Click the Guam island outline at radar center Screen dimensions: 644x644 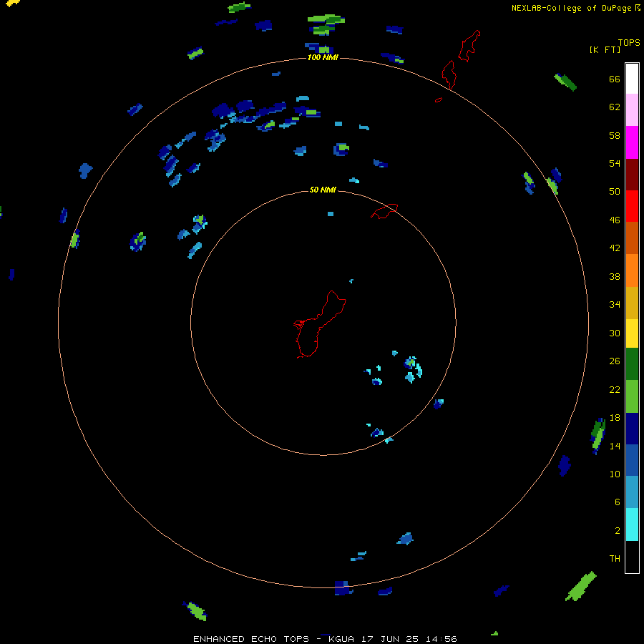(320, 324)
